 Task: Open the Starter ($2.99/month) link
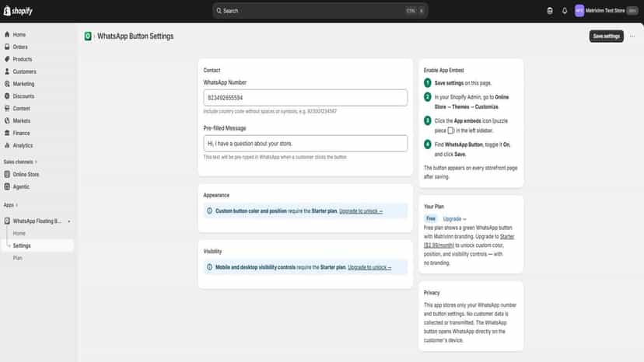click(x=468, y=241)
